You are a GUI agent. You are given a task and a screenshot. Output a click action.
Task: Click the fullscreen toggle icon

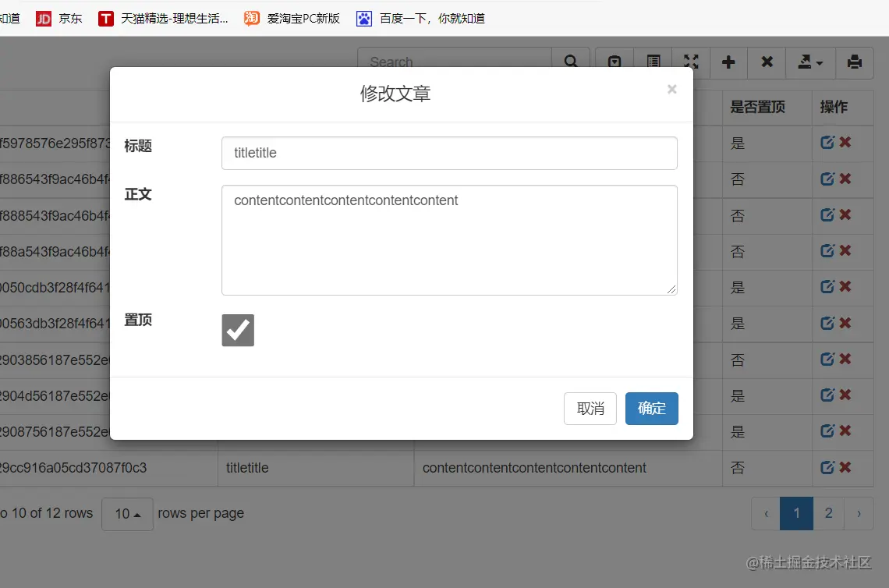(691, 62)
